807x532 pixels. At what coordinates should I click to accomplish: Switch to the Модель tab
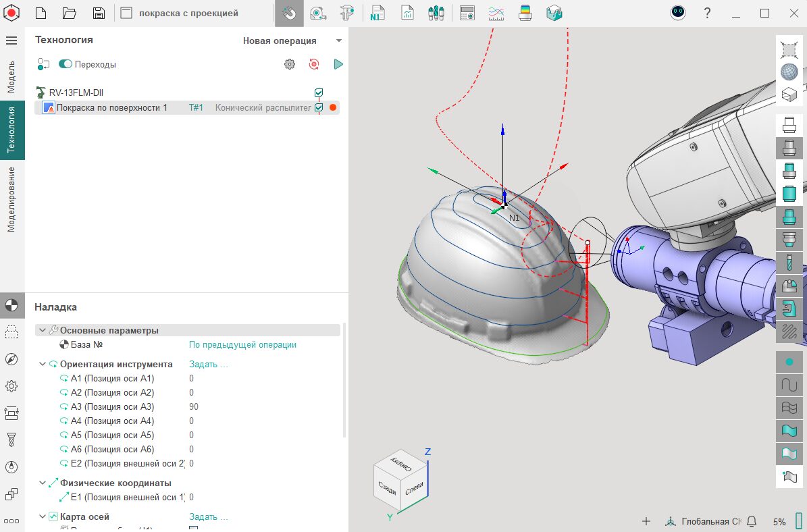pyautogui.click(x=11, y=76)
